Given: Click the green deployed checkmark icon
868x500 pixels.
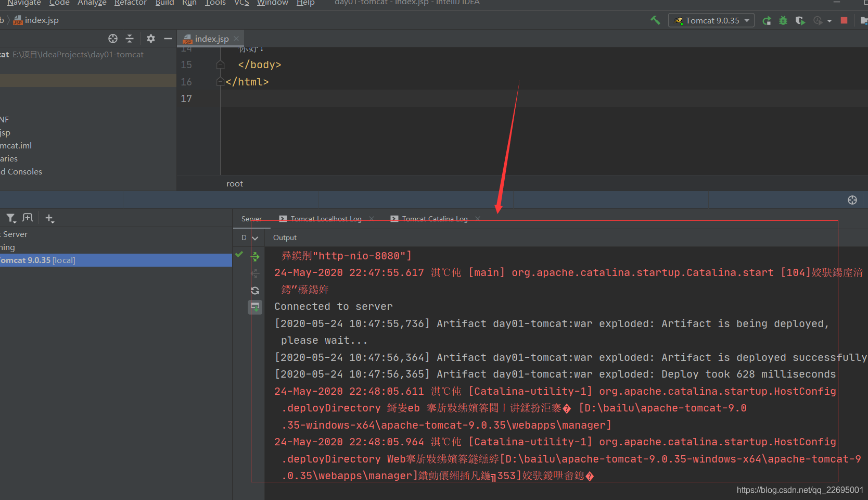Looking at the screenshot, I should [239, 254].
